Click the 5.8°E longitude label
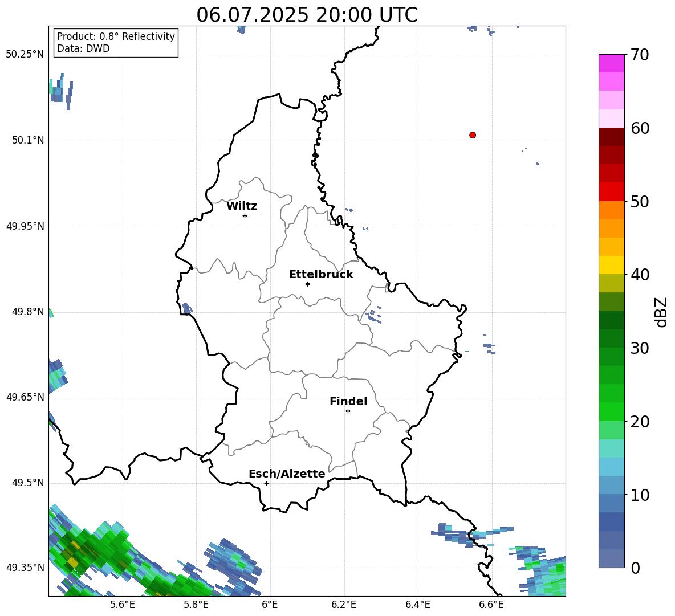 (x=196, y=605)
